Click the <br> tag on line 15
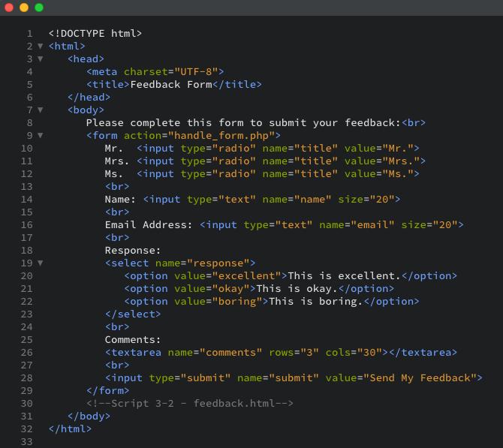The image size is (503, 448). click(x=117, y=212)
